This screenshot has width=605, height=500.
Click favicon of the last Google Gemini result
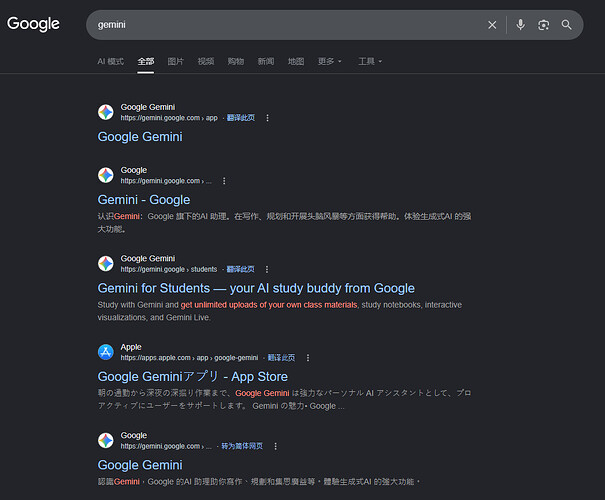click(x=106, y=440)
